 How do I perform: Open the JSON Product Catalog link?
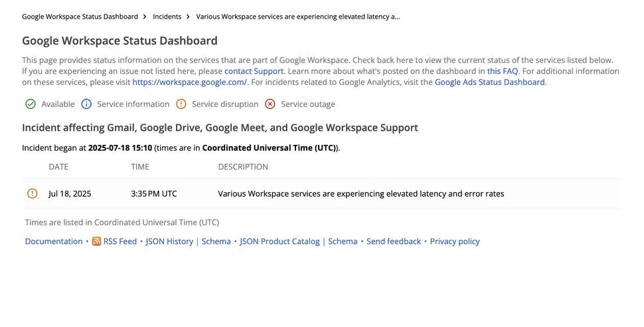(280, 241)
